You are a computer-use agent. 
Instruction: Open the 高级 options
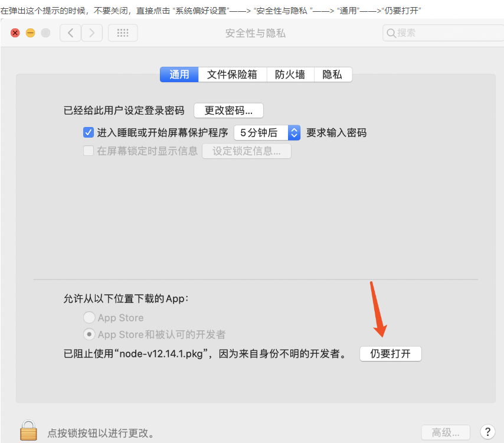coord(445,432)
